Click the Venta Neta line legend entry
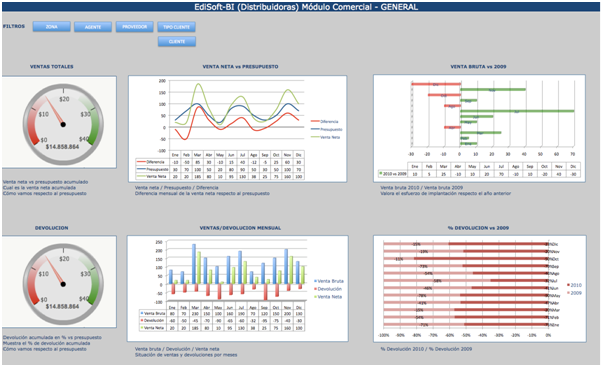 pos(326,137)
